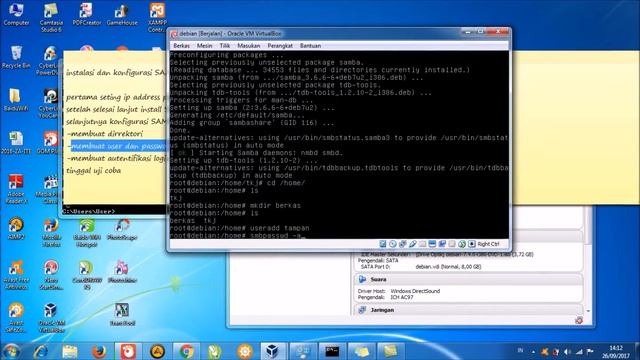Open Google Chrome from the taskbar
The width and height of the screenshot is (640, 360).
coord(187,351)
